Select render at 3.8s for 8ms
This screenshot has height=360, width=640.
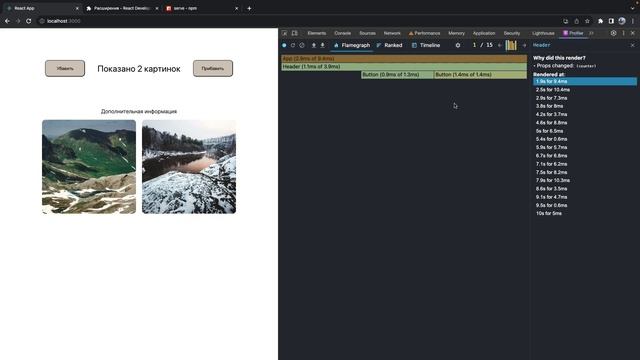(x=584, y=106)
